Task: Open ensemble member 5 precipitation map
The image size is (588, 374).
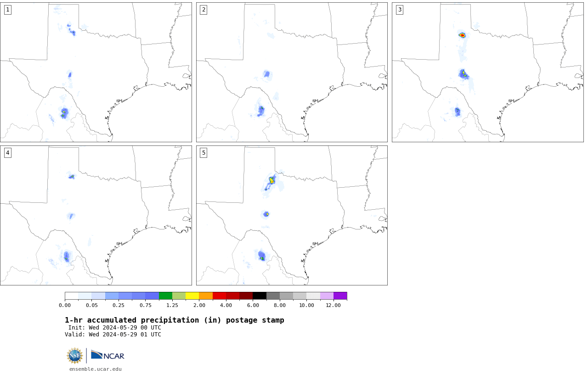Action: (292, 215)
